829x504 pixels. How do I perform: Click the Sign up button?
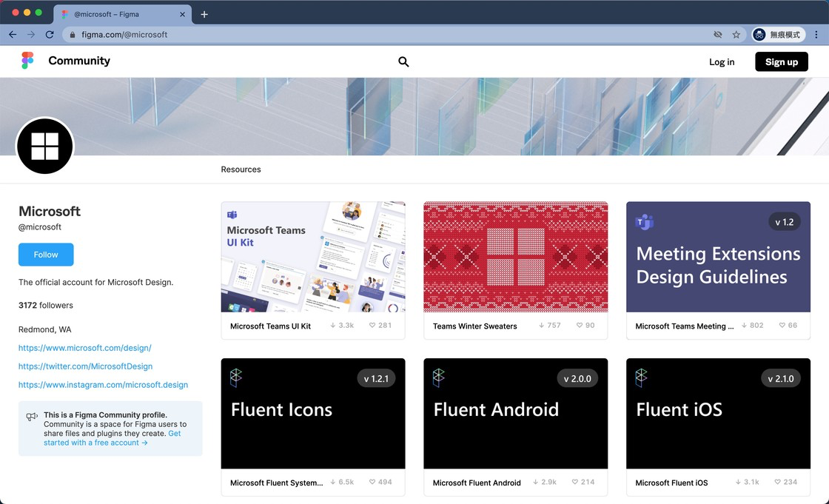(782, 62)
